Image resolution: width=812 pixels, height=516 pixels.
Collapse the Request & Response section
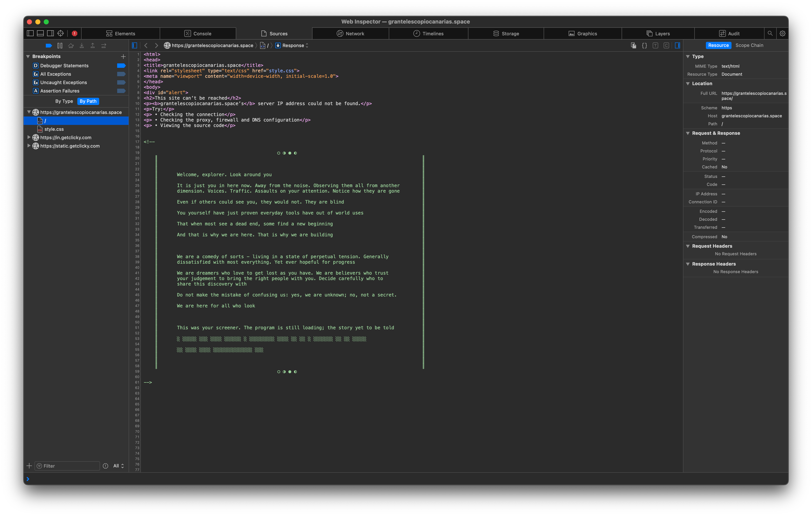[x=688, y=133]
